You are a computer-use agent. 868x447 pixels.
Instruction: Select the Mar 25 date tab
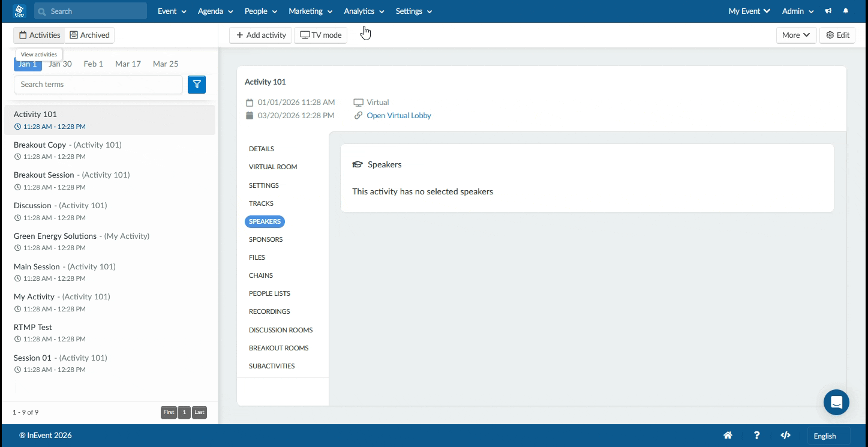[166, 64]
